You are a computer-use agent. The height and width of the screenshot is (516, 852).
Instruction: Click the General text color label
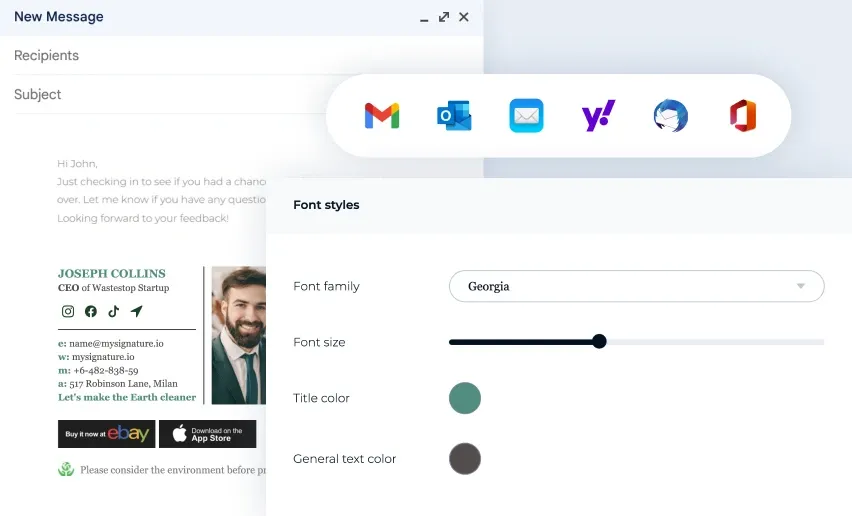344,459
